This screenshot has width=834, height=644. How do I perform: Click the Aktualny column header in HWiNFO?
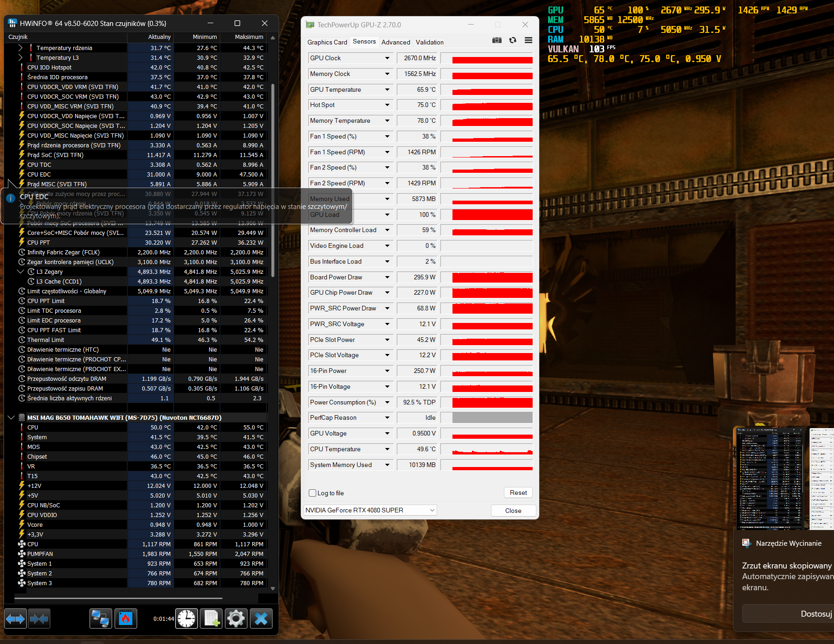[x=151, y=37]
